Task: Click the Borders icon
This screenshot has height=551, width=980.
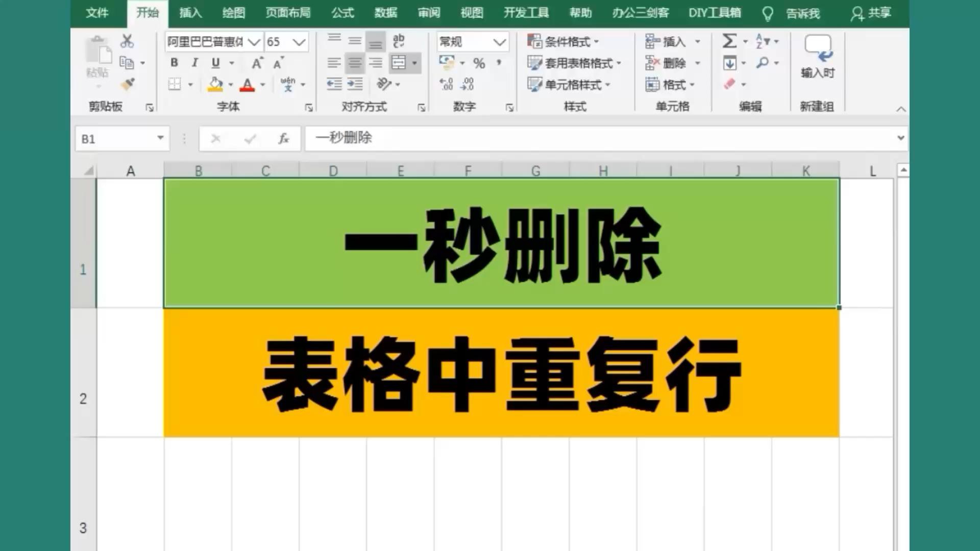Action: click(175, 84)
